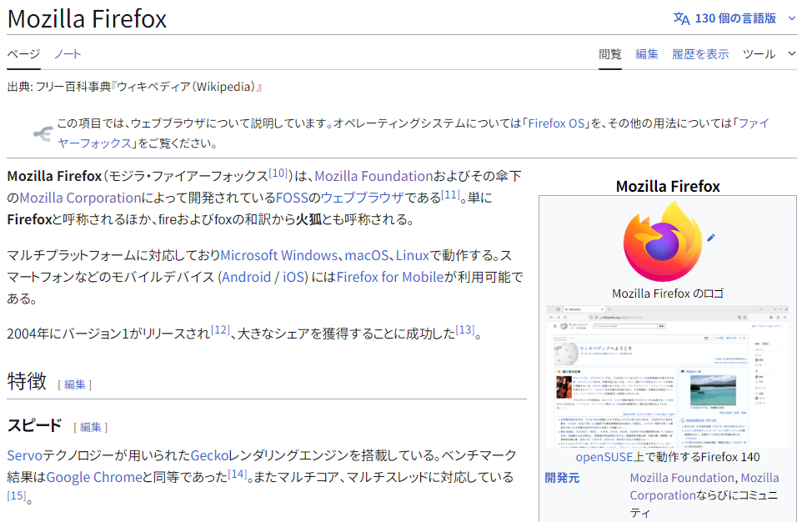Open the 130 languages dropdown
This screenshot has height=522, width=812.
pyautogui.click(x=735, y=18)
